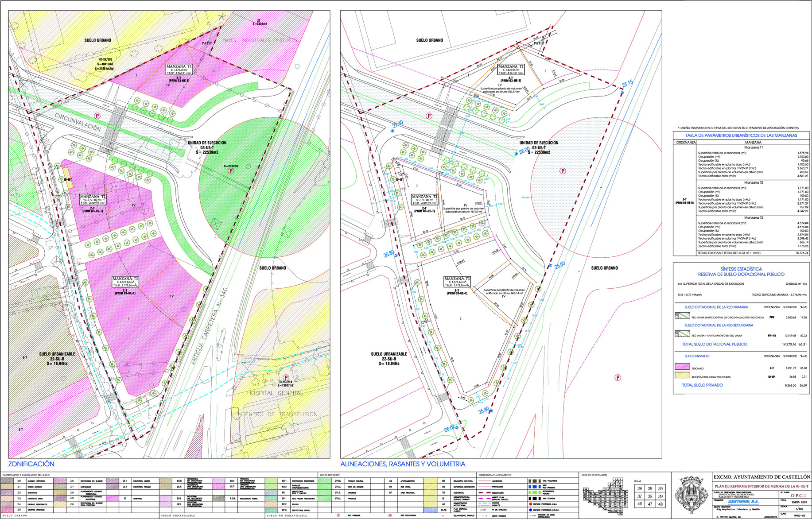Click the Castellón coat of arms emblem

(692, 495)
